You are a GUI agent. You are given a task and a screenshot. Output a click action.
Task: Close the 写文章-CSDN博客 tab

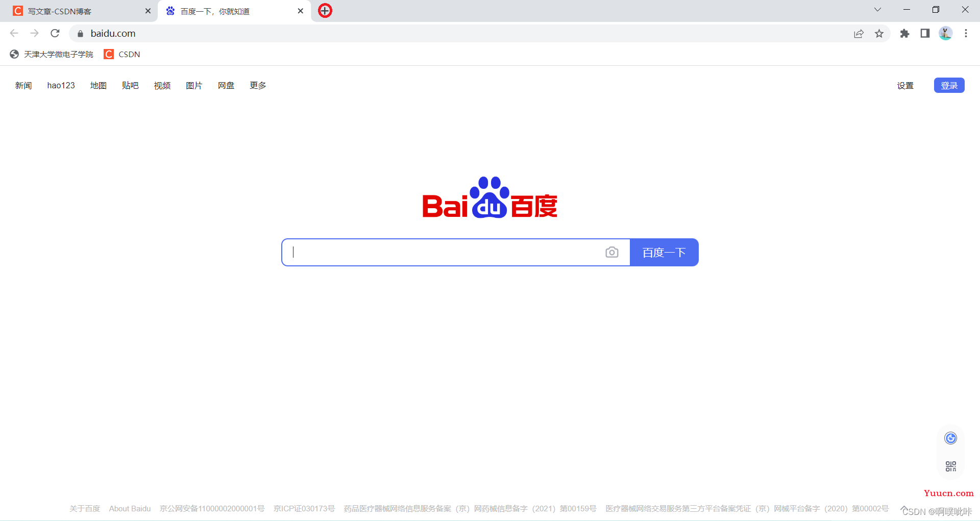point(148,11)
